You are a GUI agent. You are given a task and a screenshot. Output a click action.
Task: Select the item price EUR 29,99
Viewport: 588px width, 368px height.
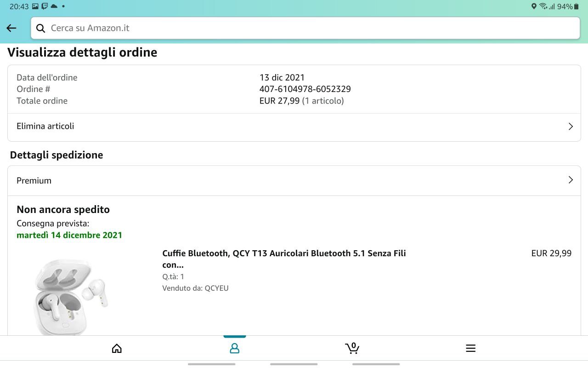click(x=551, y=253)
